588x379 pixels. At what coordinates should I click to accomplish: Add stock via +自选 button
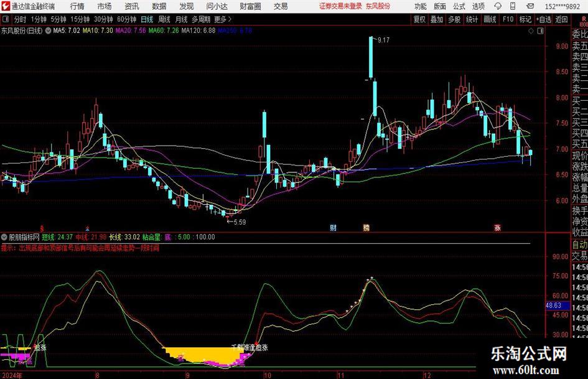click(x=543, y=19)
